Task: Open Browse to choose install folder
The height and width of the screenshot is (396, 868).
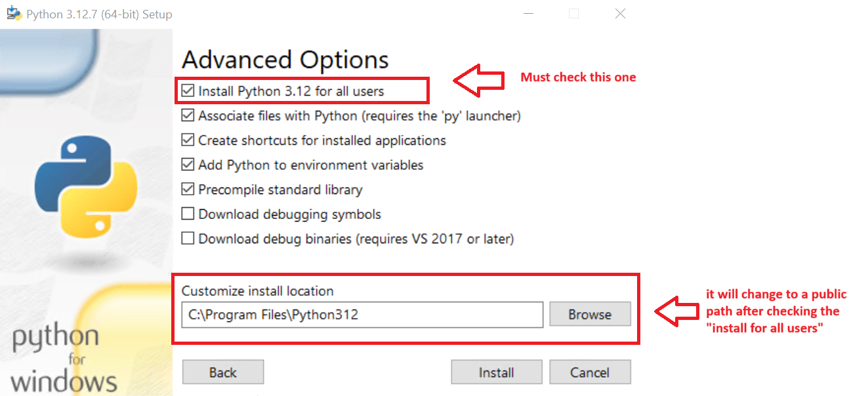Action: click(590, 314)
